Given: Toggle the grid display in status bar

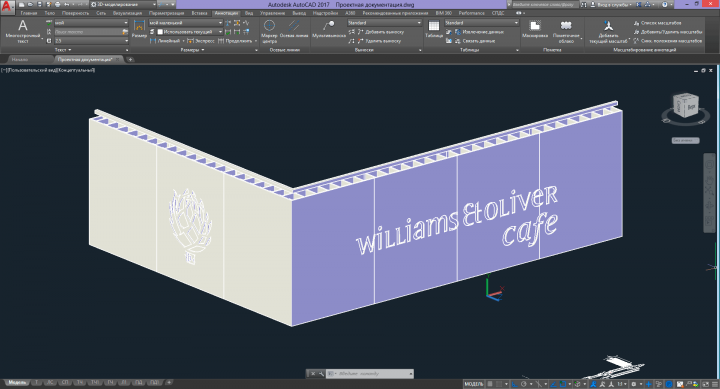Looking at the screenshot, I should tap(490, 384).
